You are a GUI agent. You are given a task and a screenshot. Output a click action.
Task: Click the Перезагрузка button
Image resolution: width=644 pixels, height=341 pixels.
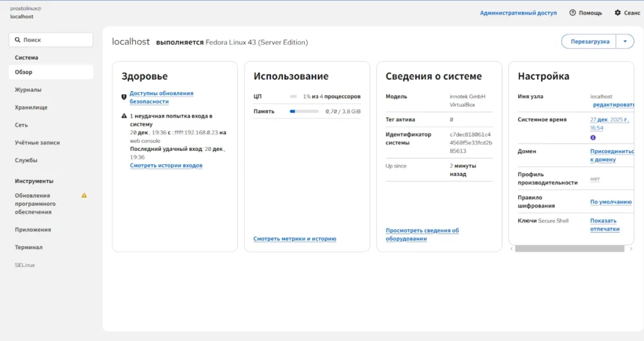[x=590, y=42]
